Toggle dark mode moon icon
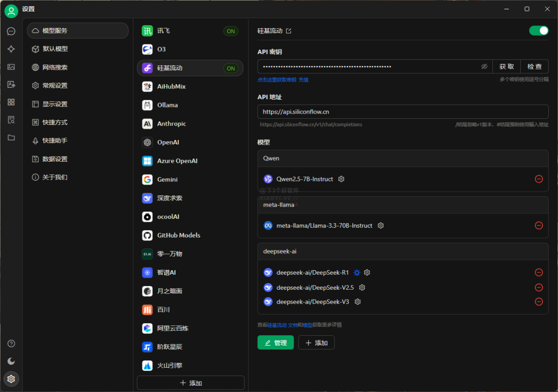The image size is (558, 392). click(x=11, y=361)
